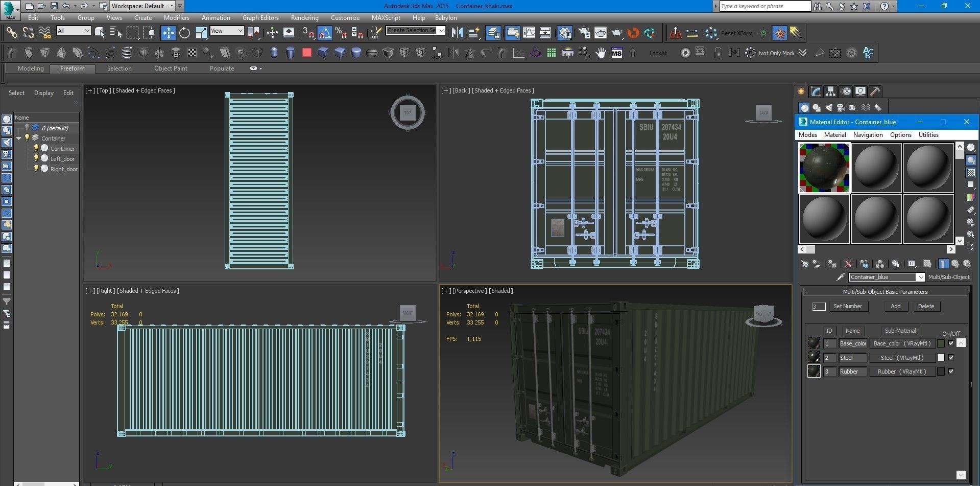Viewport: 980px width, 486px height.
Task: Open the Workspace: Default dropdown
Action: [x=142, y=6]
